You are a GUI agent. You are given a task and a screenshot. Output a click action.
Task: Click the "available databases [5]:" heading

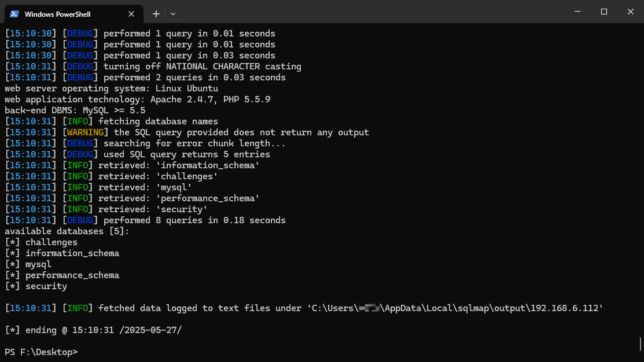67,231
